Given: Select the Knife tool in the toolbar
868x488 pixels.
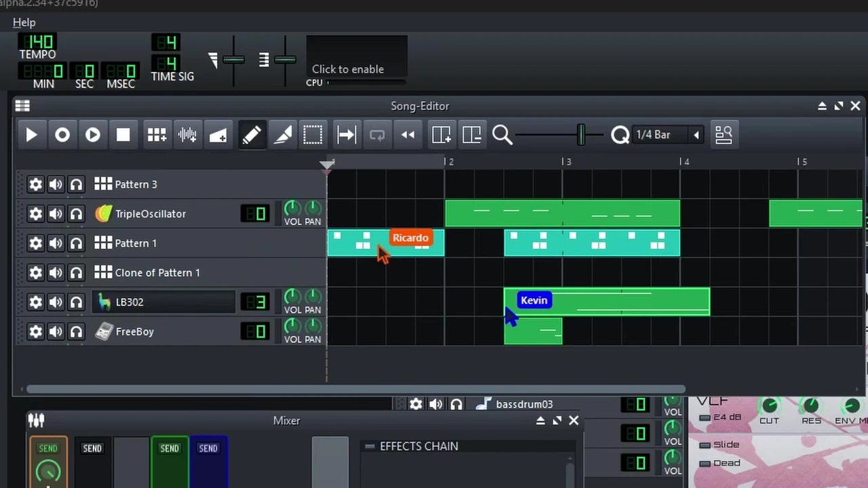Looking at the screenshot, I should click(282, 135).
